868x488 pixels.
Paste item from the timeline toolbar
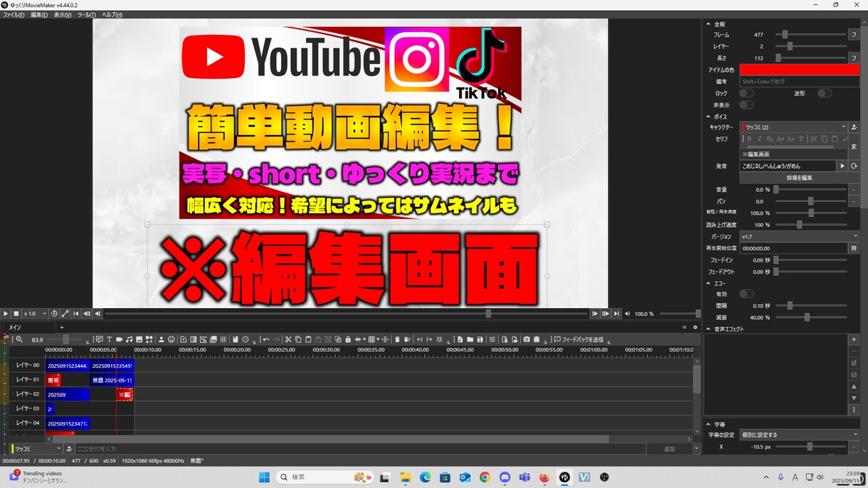pos(308,339)
